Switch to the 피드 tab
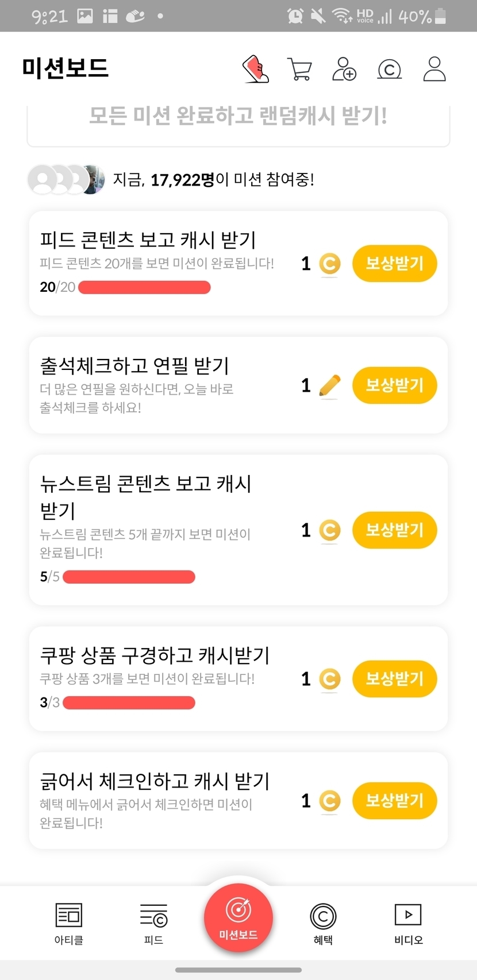Image resolution: width=477 pixels, height=980 pixels. tap(153, 923)
